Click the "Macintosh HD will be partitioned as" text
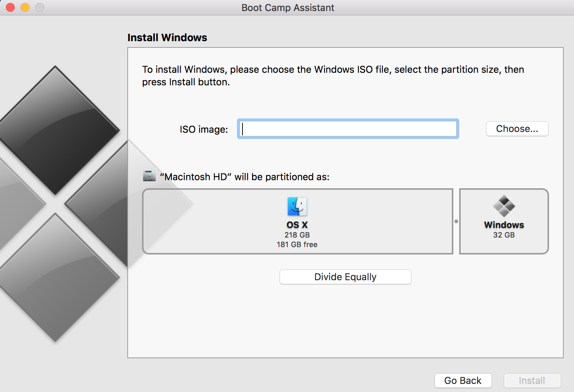 [245, 177]
